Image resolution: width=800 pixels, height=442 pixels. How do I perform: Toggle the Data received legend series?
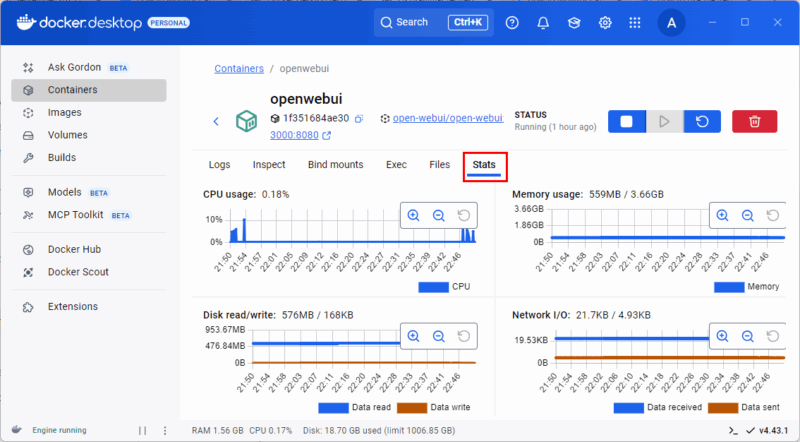(658, 407)
